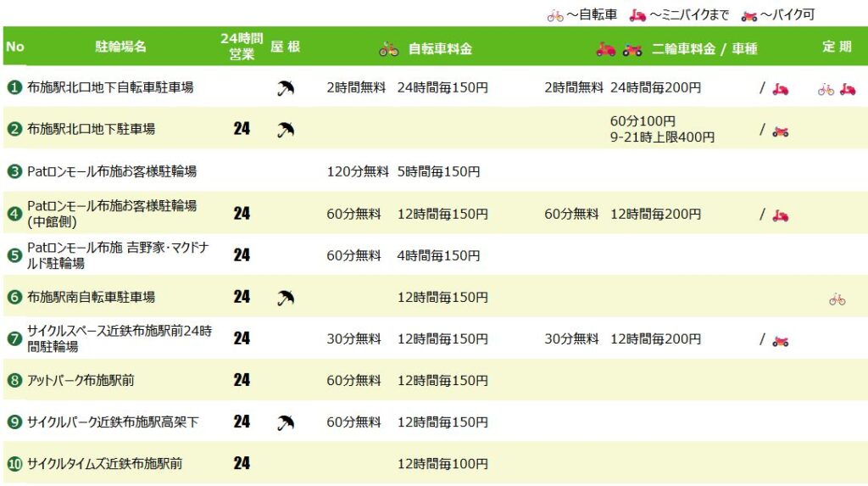
Task: Click 12時間毎100円 fee in row 10
Action: 442,464
